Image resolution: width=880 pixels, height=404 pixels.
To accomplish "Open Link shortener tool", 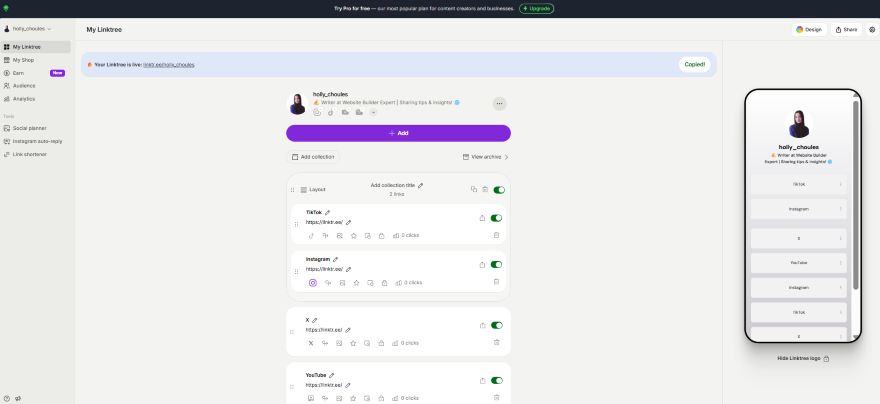I will 36,154.
